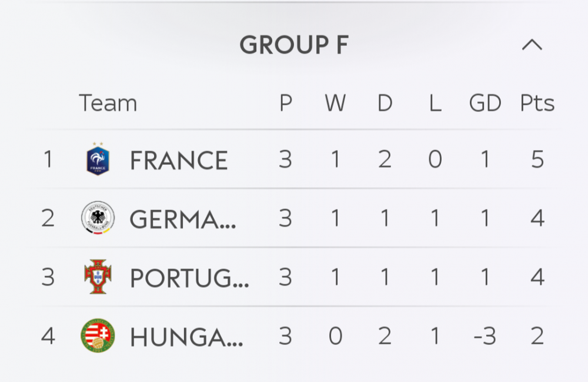Open the truncated GERMA... team name
Screen dimensions: 588x382
(183, 219)
